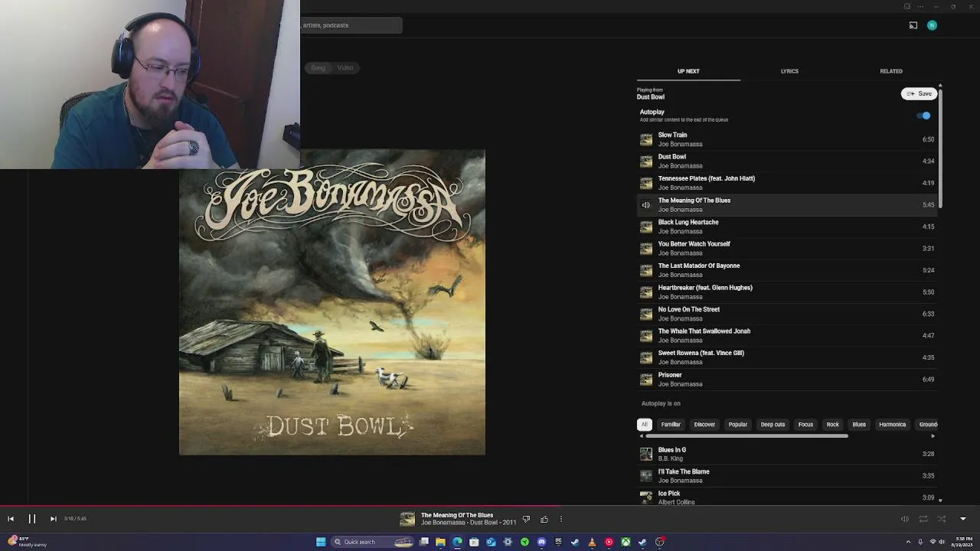Skip to the previous track
Screen dimensions: 980x551
coord(11,519)
